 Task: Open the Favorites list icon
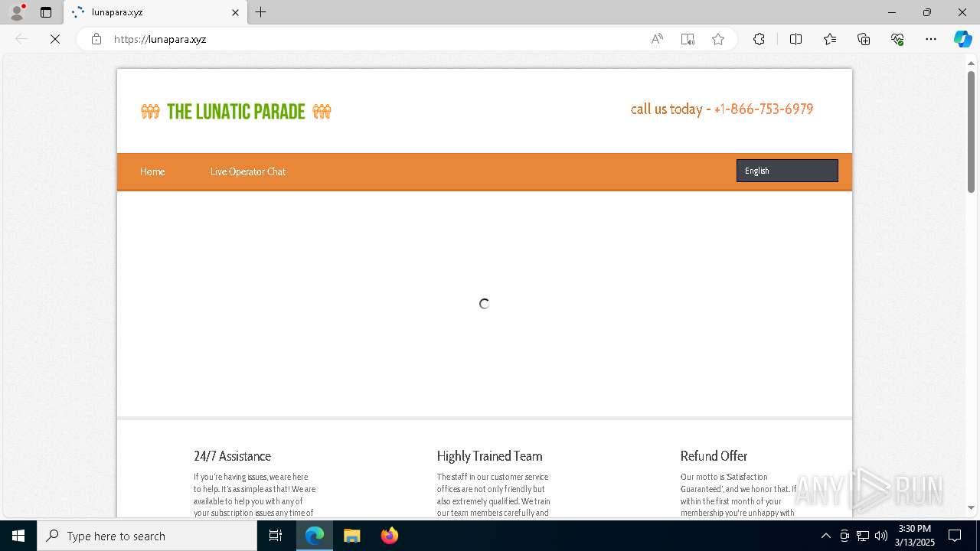pyautogui.click(x=830, y=39)
